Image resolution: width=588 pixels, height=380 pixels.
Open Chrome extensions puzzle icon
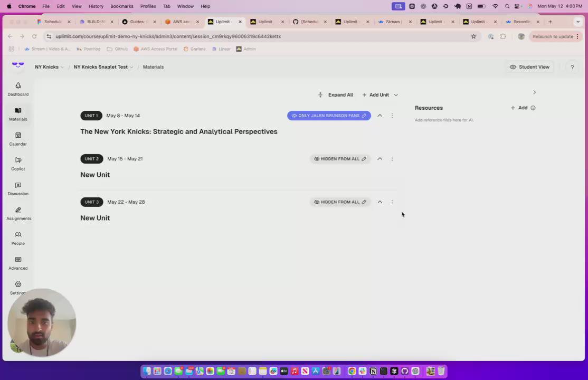503,36
